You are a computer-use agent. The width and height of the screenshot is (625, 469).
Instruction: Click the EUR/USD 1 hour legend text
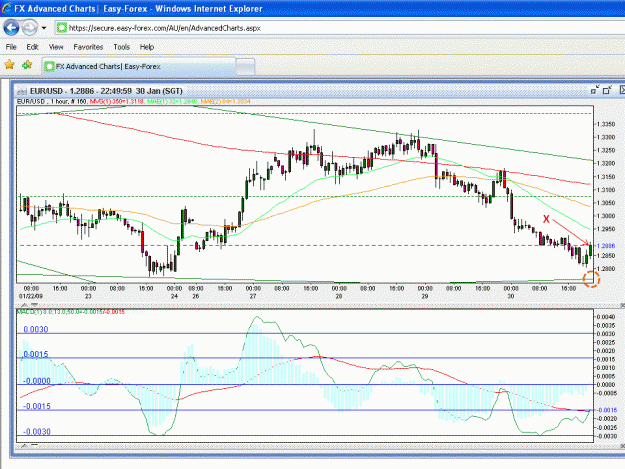pyautogui.click(x=52, y=102)
